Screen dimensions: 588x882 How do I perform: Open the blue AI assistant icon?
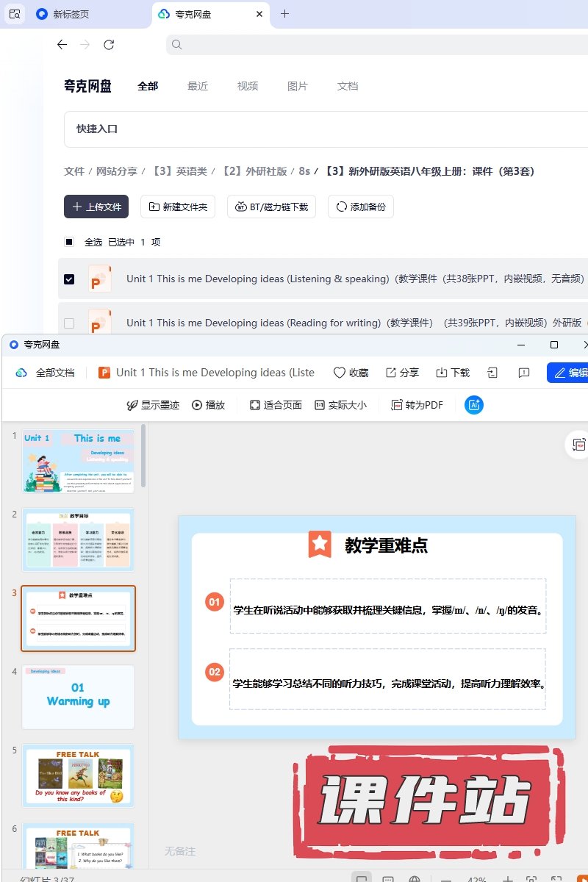pos(474,405)
